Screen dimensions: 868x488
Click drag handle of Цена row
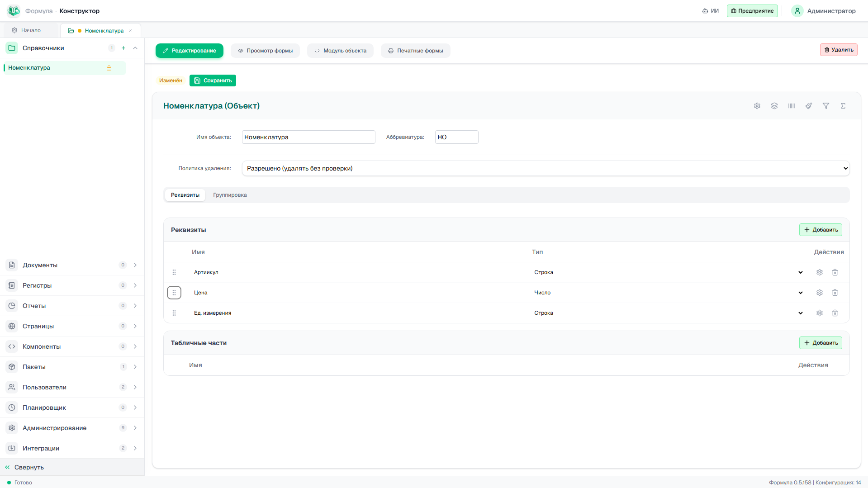[174, 293]
